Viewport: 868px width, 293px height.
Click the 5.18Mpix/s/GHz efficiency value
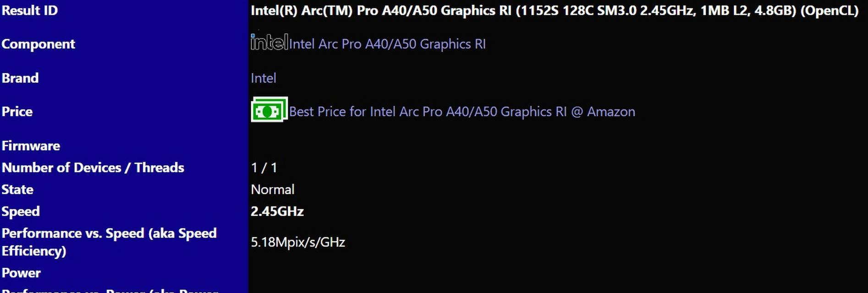tap(298, 242)
